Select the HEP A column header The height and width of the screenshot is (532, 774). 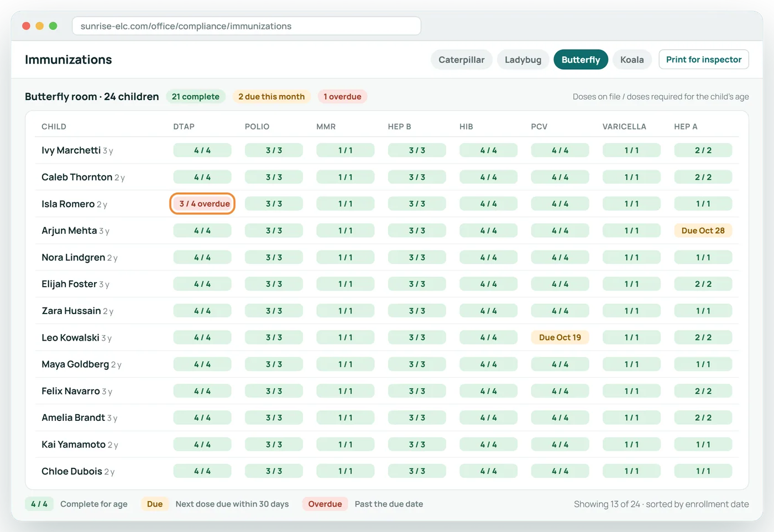(686, 127)
